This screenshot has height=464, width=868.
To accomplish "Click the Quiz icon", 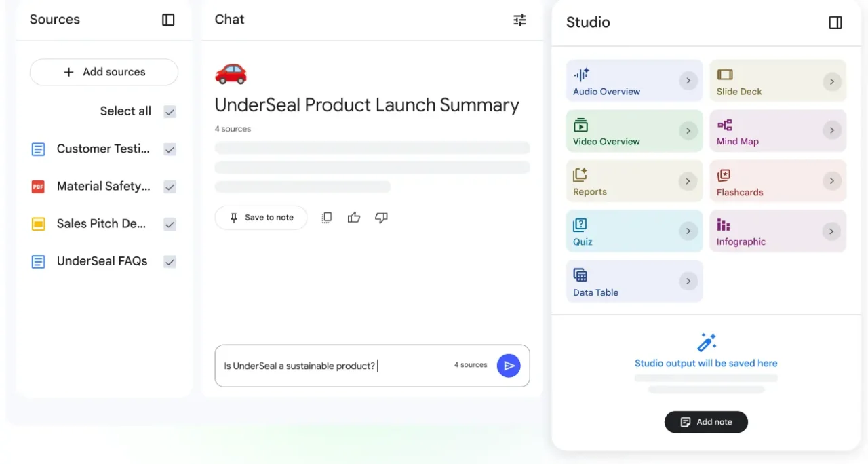I will [580, 225].
